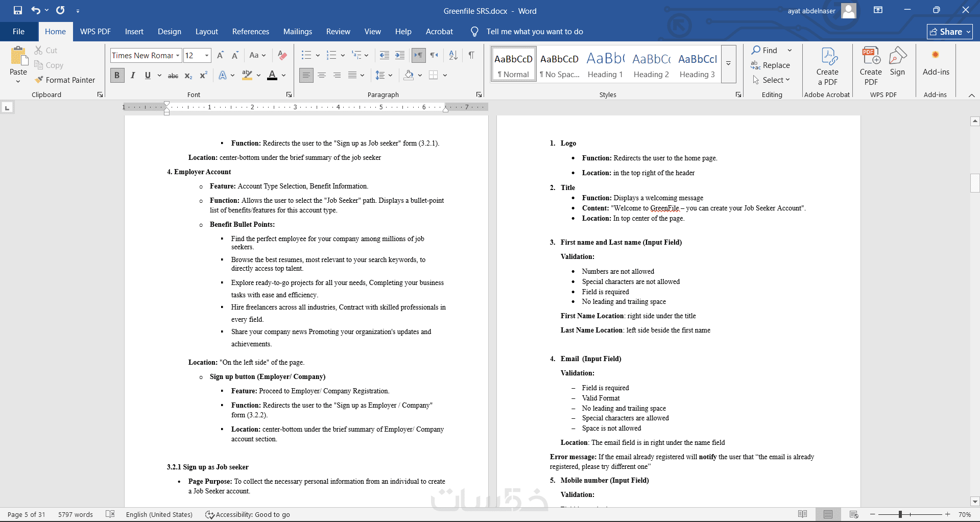Image resolution: width=980 pixels, height=522 pixels.
Task: Toggle left-to-right text direction
Action: click(x=418, y=55)
